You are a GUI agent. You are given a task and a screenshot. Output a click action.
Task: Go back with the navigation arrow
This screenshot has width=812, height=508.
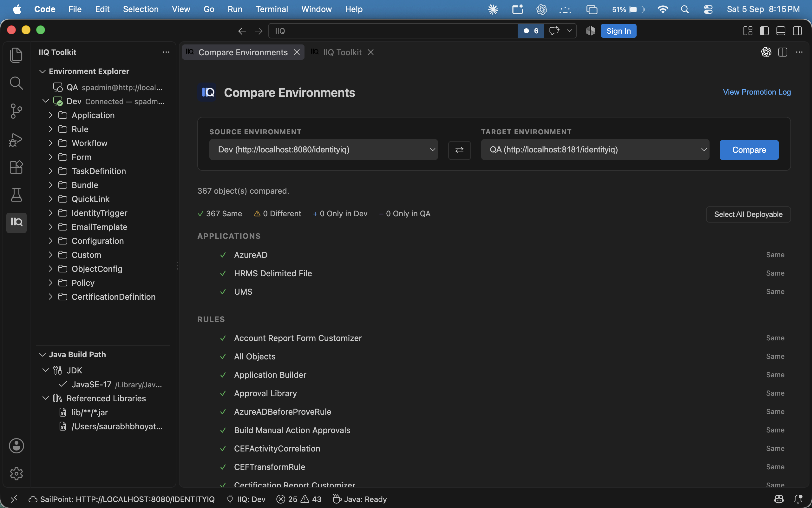point(242,31)
